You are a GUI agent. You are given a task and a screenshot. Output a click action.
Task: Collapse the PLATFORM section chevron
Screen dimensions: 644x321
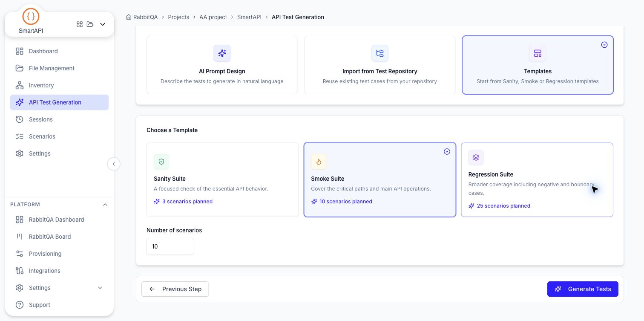tap(105, 205)
